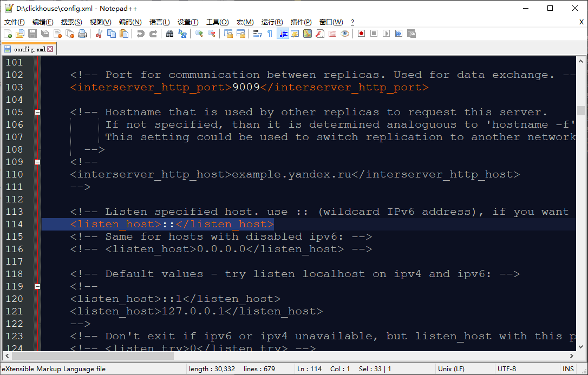Open the 运行(R) menu
Screen dimensions: 588x375
tap(272, 22)
